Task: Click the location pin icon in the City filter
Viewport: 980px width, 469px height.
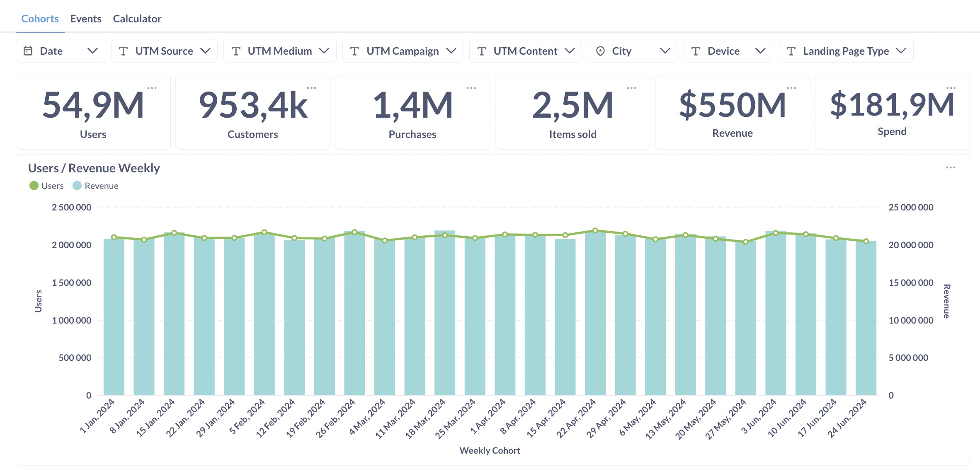Action: [600, 51]
